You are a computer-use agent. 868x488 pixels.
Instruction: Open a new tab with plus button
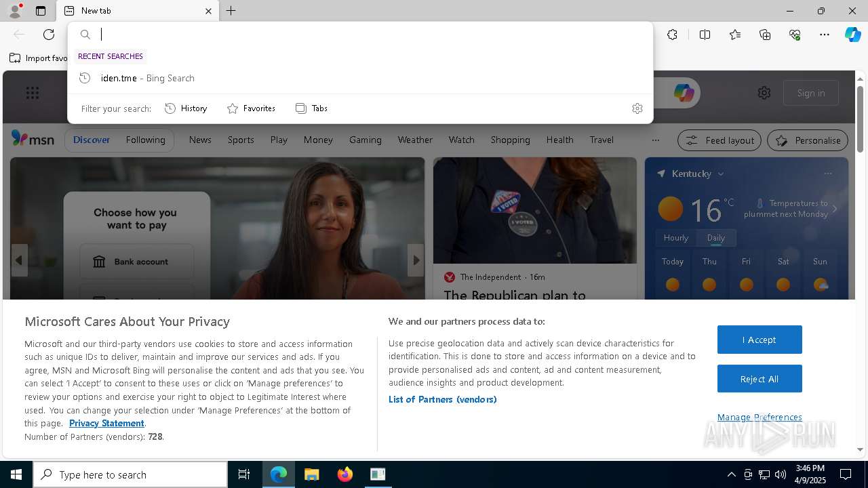(x=231, y=11)
